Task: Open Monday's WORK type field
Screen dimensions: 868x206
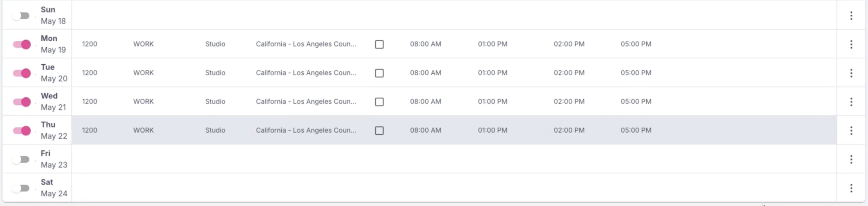Action: (x=143, y=44)
